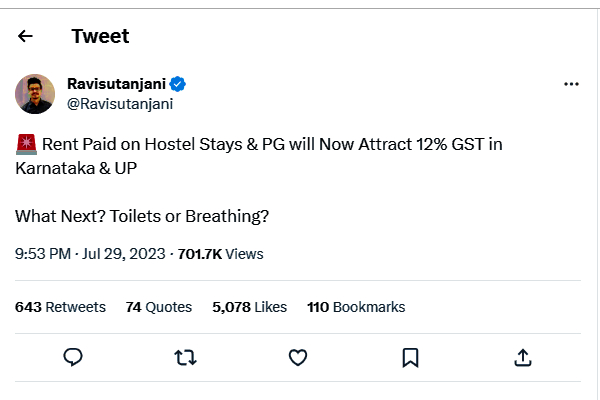
Task: Click the reply speech bubble icon
Action: coord(72,357)
